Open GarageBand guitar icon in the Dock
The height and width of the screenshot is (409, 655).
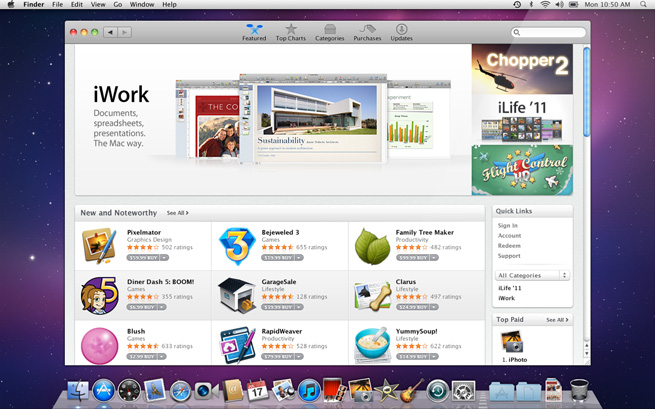[x=412, y=390]
